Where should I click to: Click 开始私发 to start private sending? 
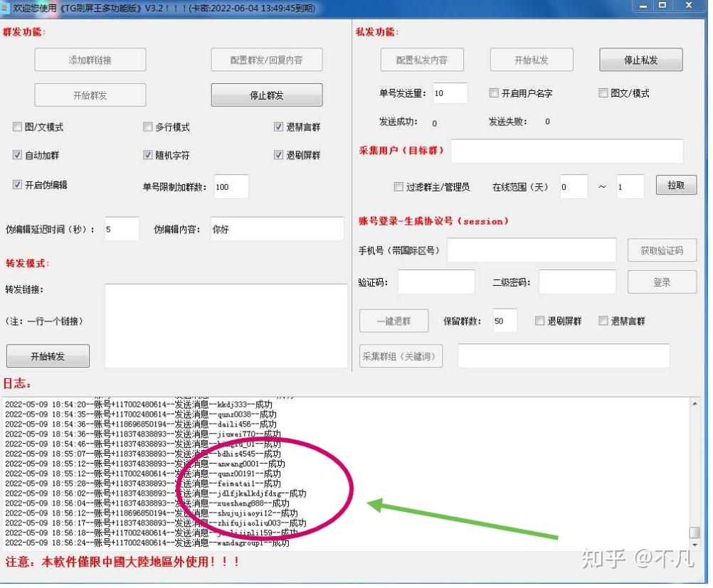click(530, 60)
